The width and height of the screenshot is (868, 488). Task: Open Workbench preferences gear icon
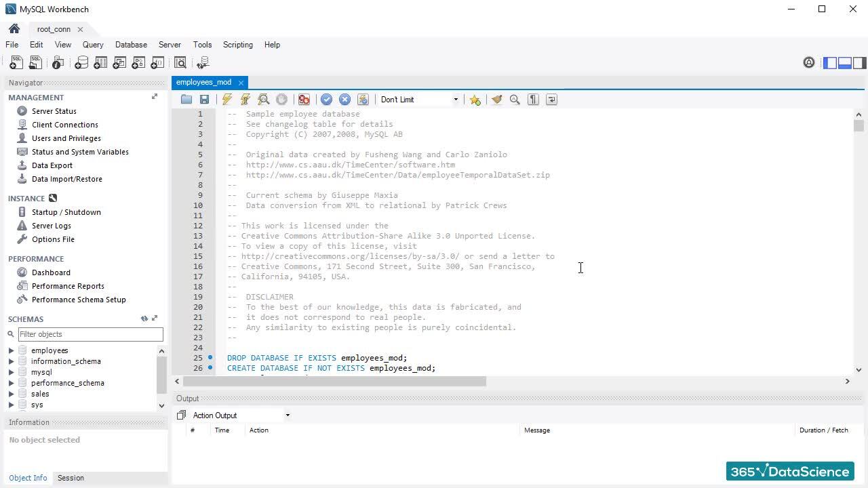tap(809, 62)
